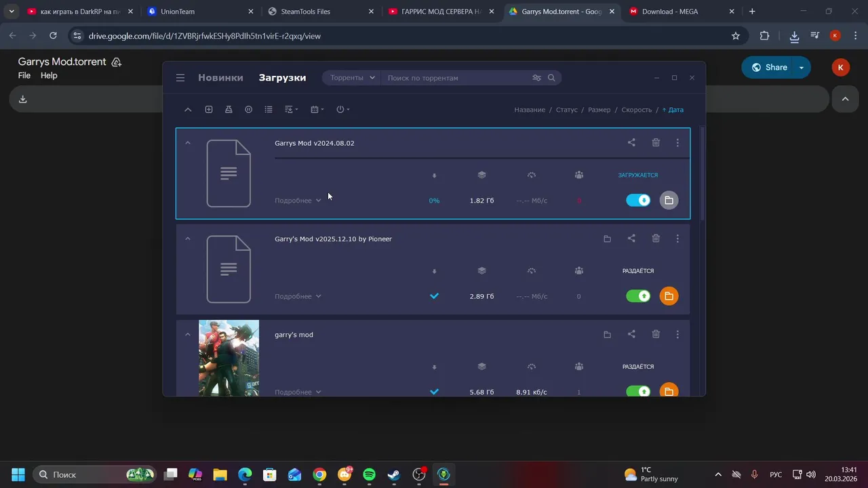The height and width of the screenshot is (488, 868).
Task: Switch to list view icon
Action: coord(269,110)
